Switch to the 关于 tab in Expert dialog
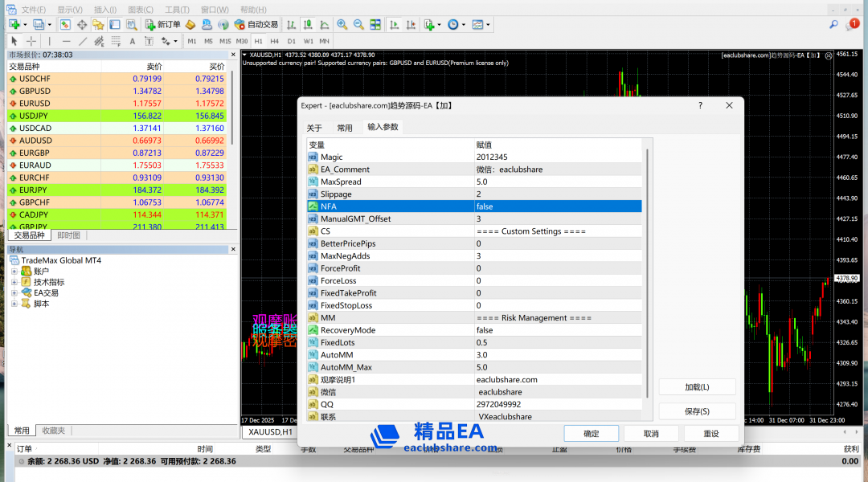 click(x=314, y=128)
